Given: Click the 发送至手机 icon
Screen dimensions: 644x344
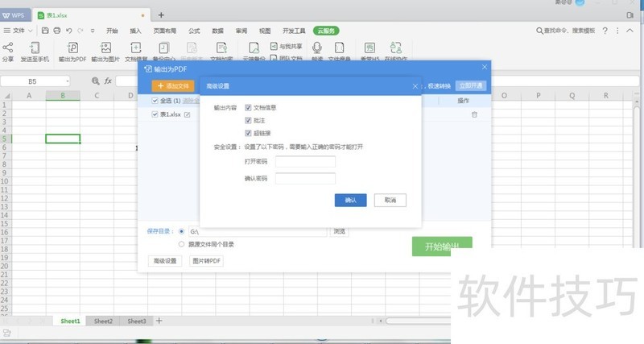Looking at the screenshot, I should point(35,50).
